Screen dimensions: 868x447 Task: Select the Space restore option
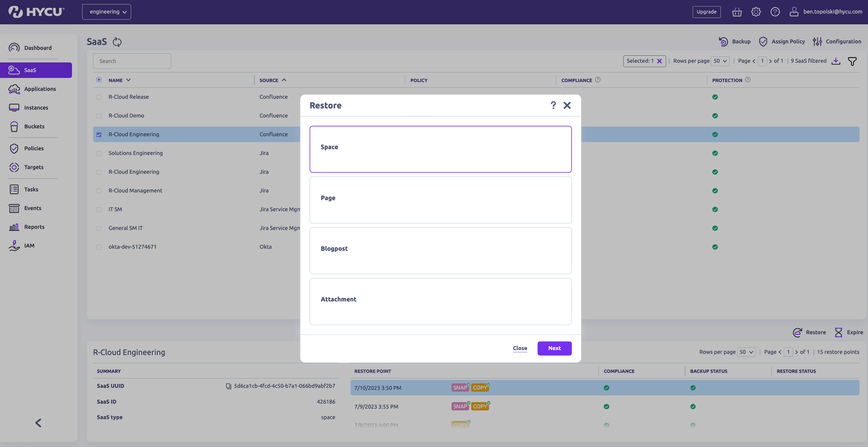(x=441, y=149)
